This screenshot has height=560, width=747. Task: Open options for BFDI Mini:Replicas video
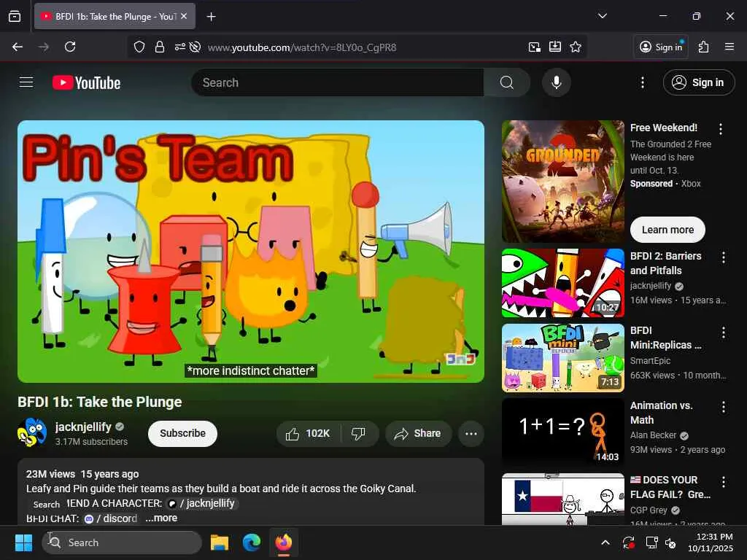point(723,332)
